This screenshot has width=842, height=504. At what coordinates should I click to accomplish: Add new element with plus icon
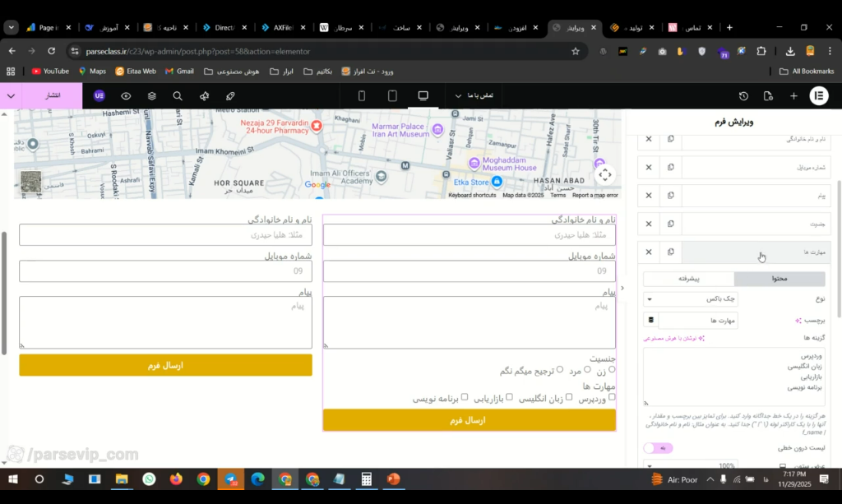793,95
